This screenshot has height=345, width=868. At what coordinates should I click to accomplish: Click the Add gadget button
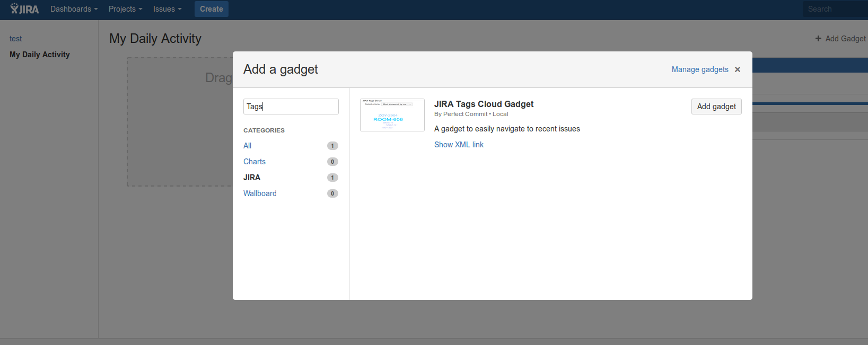point(716,107)
